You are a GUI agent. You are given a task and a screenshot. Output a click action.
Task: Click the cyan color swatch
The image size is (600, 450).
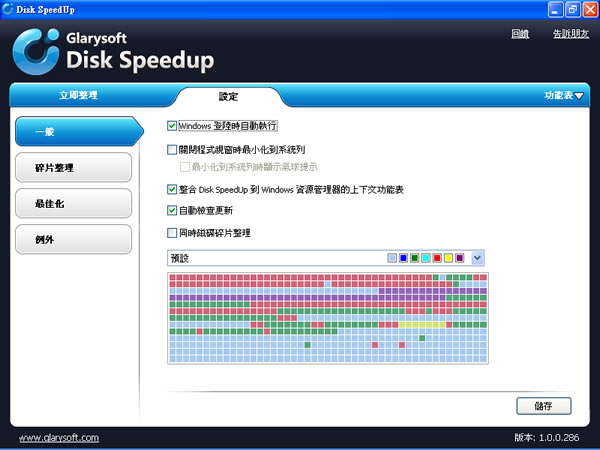pos(426,258)
